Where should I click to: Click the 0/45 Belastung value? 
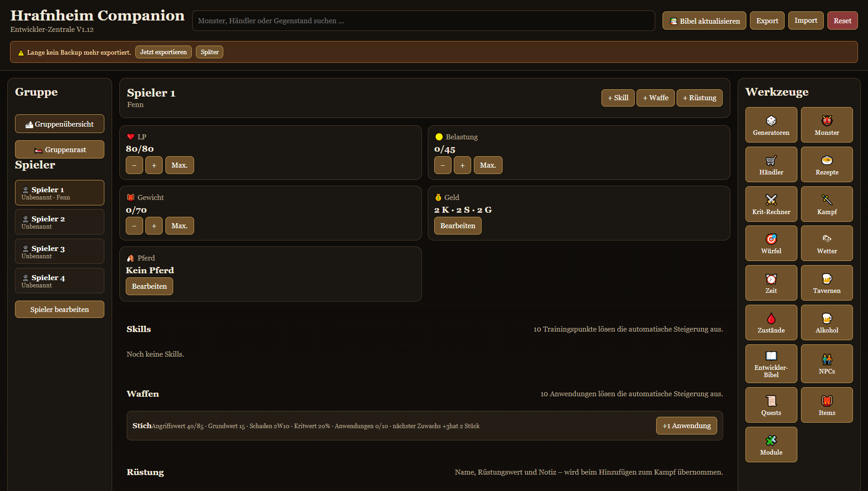coord(445,149)
